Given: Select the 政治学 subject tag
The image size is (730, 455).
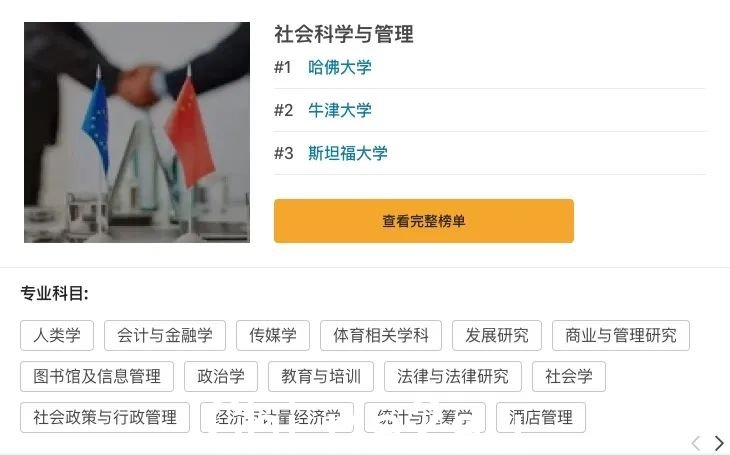Looking at the screenshot, I should tap(221, 376).
